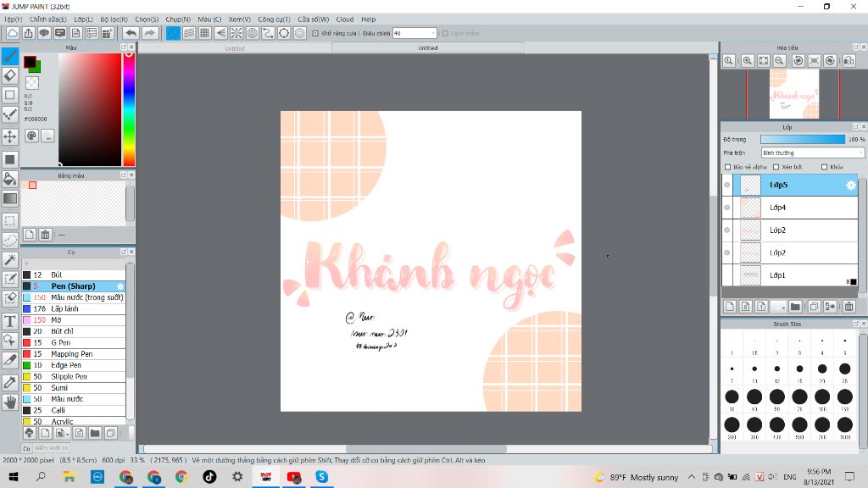This screenshot has width=868, height=488.
Task: Select the Magic Wand tool
Action: pos(10,259)
